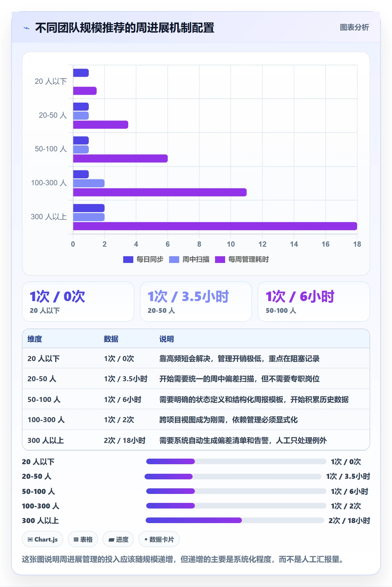392x587 pixels.
Task: Click the 300 人以上 progress bar
Action: click(235, 520)
